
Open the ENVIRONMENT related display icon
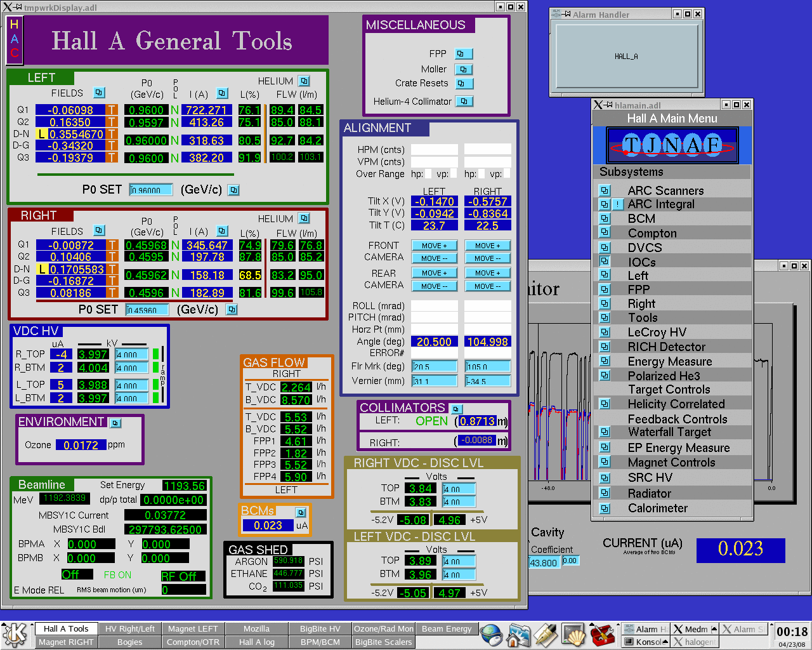[x=115, y=423]
